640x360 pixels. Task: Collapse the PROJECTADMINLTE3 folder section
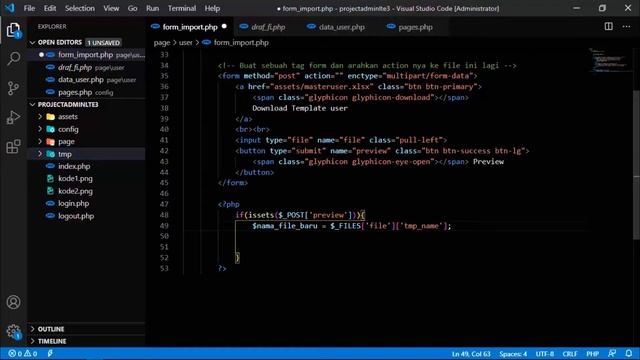(32, 104)
